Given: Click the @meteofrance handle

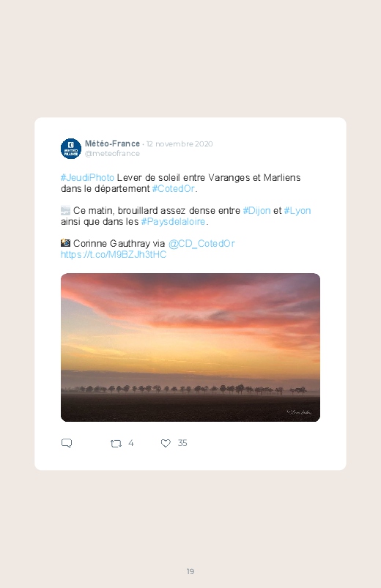Looking at the screenshot, I should coord(112,153).
